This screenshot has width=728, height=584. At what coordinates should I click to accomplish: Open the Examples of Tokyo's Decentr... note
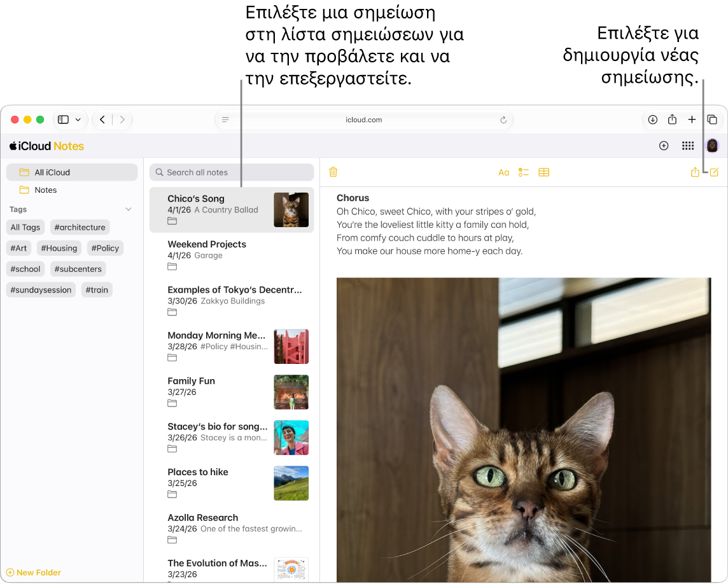(x=232, y=300)
